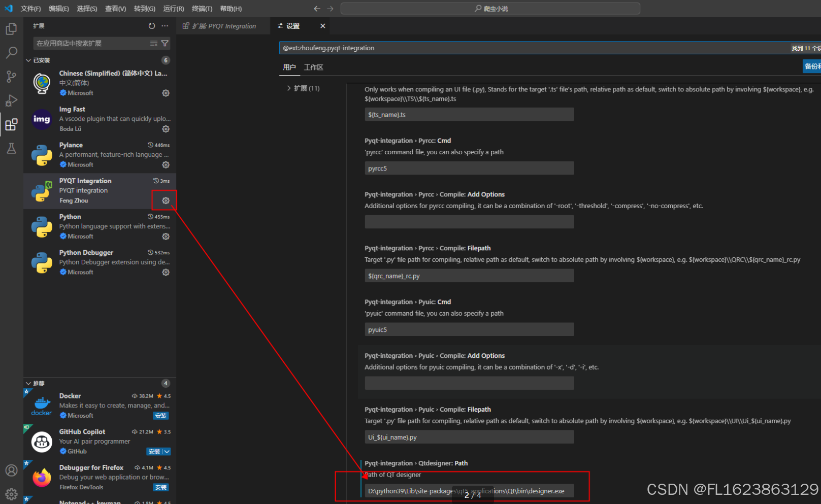
Task: Select the Python Debugger extension entry
Action: tap(100, 262)
